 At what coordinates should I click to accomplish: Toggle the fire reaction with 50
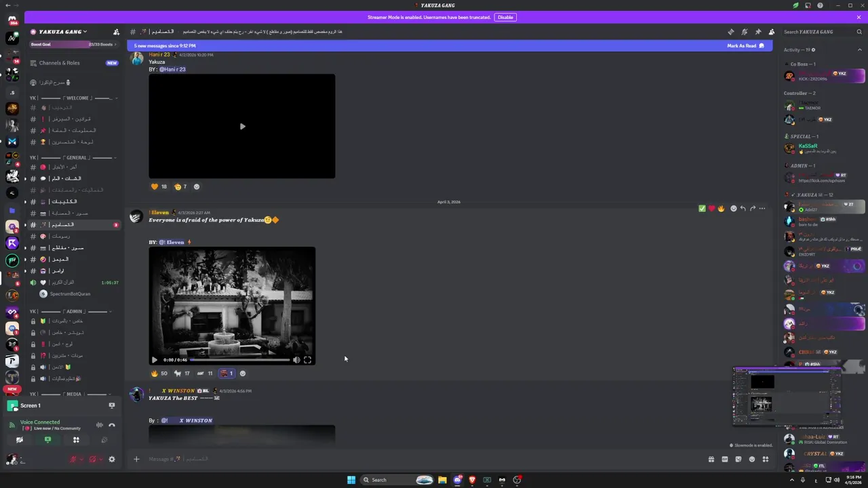[x=159, y=373]
